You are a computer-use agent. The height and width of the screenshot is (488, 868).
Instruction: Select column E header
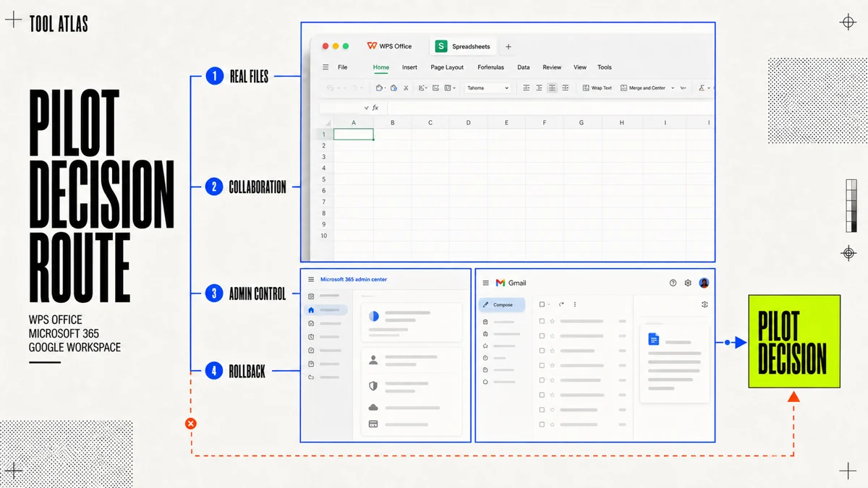pyautogui.click(x=506, y=123)
